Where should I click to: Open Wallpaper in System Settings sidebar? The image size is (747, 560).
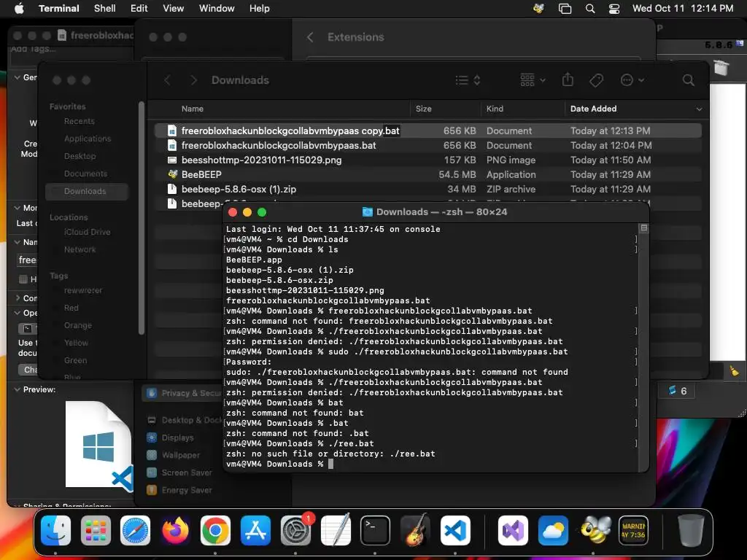pos(181,455)
